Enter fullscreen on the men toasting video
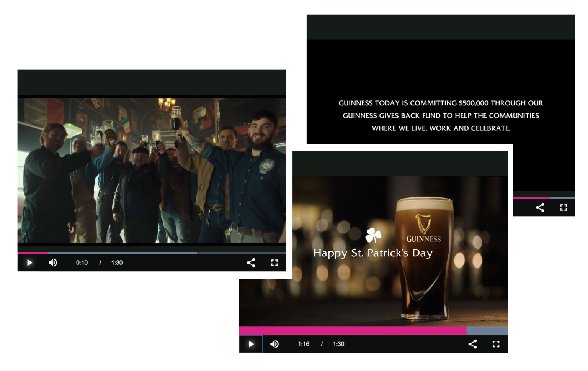This screenshot has height=371, width=588. click(274, 263)
